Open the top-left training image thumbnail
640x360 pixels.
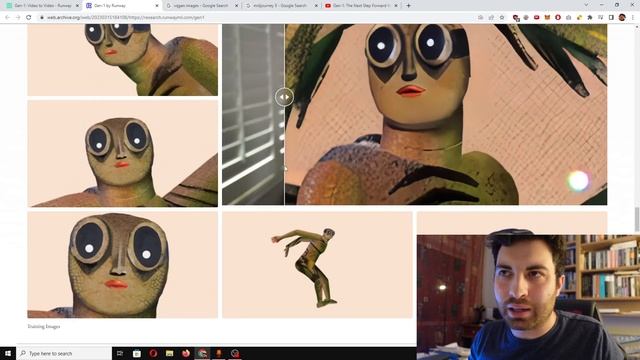tap(122, 60)
